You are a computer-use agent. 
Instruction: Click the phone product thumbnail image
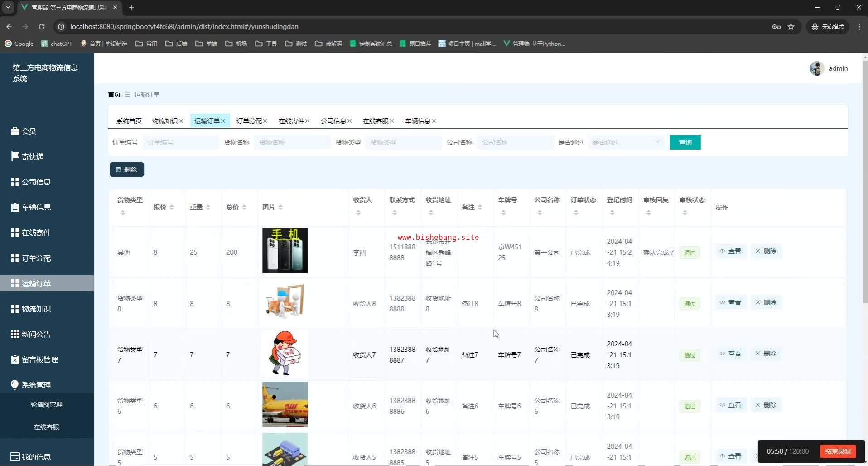(x=285, y=251)
